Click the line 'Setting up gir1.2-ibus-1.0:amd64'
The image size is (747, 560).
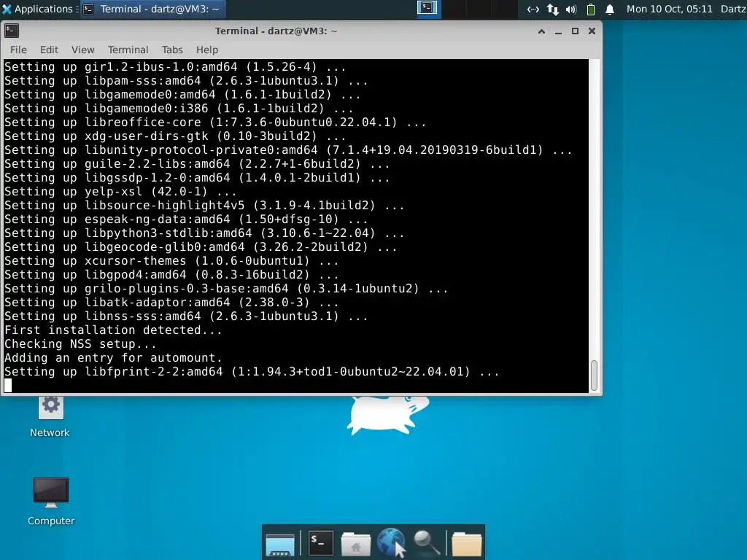pos(175,66)
